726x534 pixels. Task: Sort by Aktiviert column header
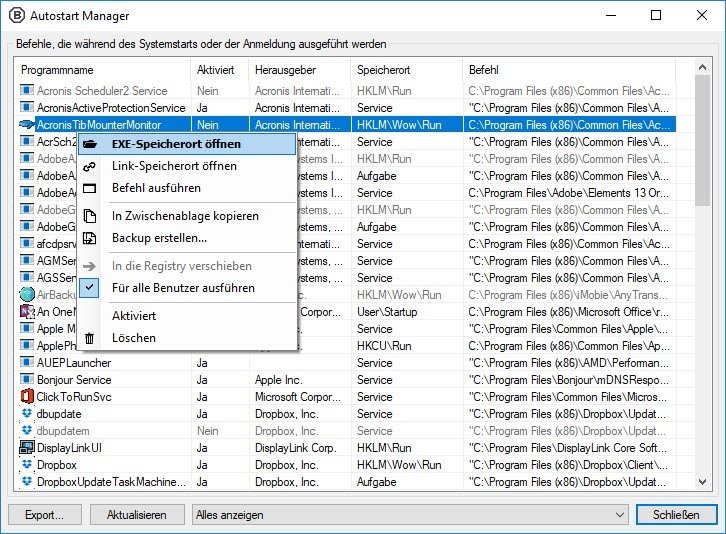[220, 70]
